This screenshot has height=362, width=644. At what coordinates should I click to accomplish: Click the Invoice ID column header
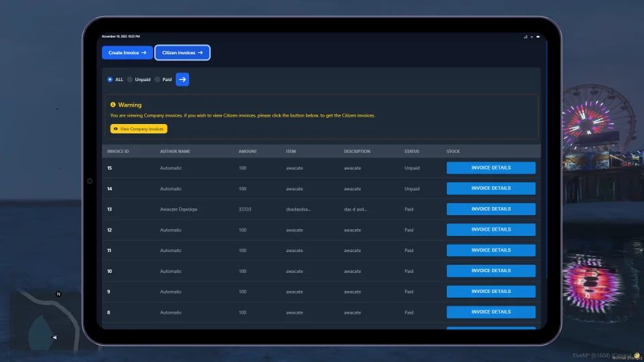pos(118,152)
